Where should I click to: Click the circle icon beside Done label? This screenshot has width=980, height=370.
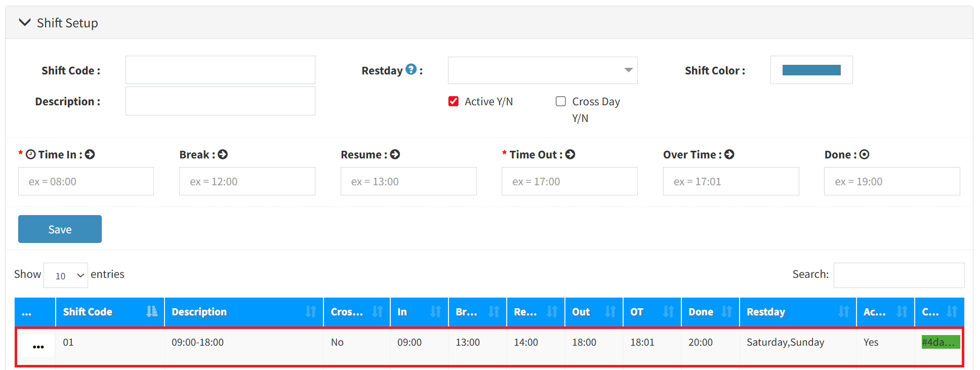tap(865, 154)
